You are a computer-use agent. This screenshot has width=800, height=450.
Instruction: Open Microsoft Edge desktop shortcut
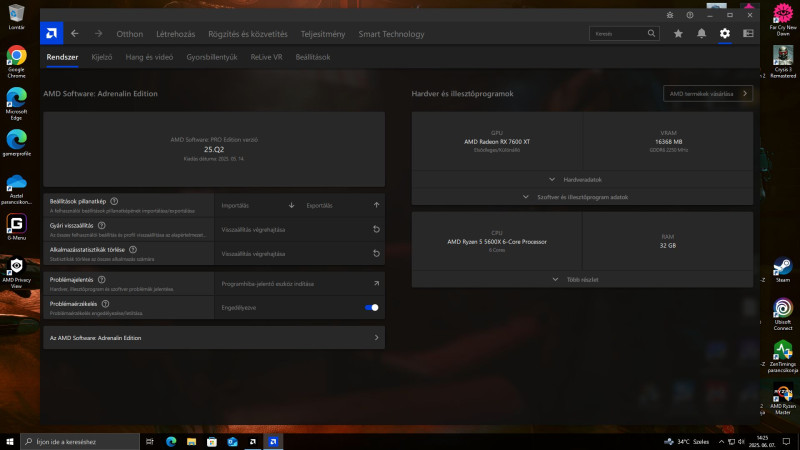16,104
